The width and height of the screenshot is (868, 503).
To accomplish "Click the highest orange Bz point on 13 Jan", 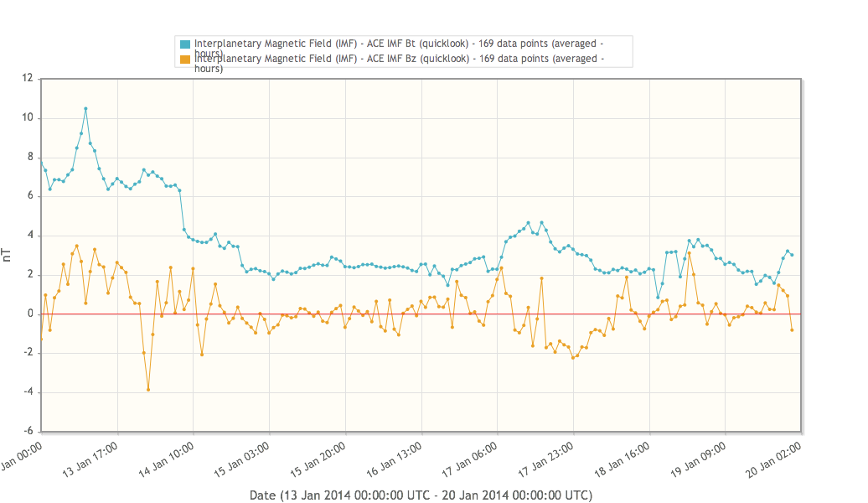I will tap(76, 246).
